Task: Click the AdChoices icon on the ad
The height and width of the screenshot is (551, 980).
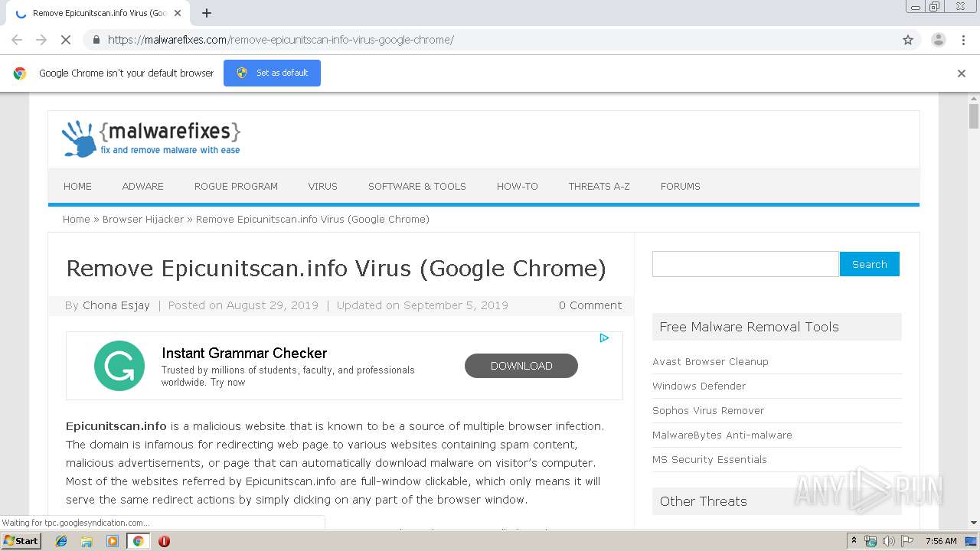Action: pos(604,337)
